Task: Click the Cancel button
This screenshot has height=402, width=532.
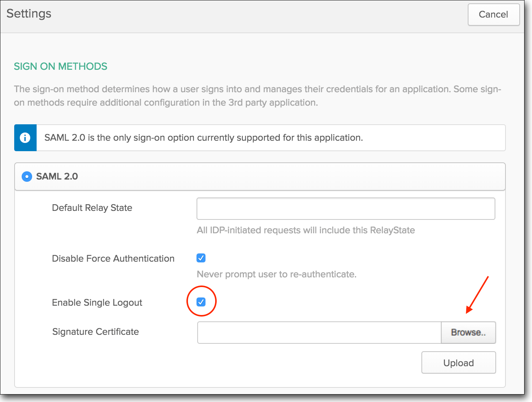Action: click(x=494, y=15)
